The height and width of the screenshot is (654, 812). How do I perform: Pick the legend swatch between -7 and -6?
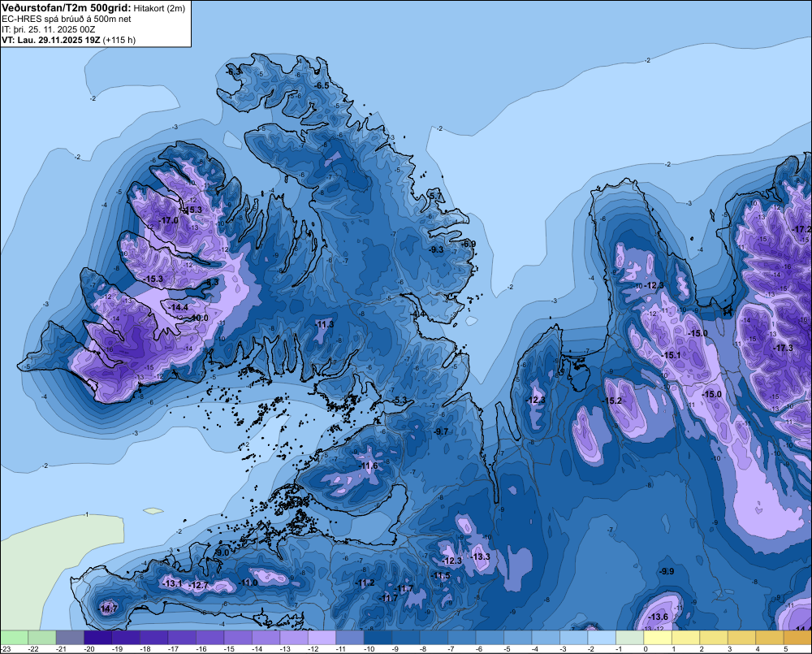coord(461,638)
